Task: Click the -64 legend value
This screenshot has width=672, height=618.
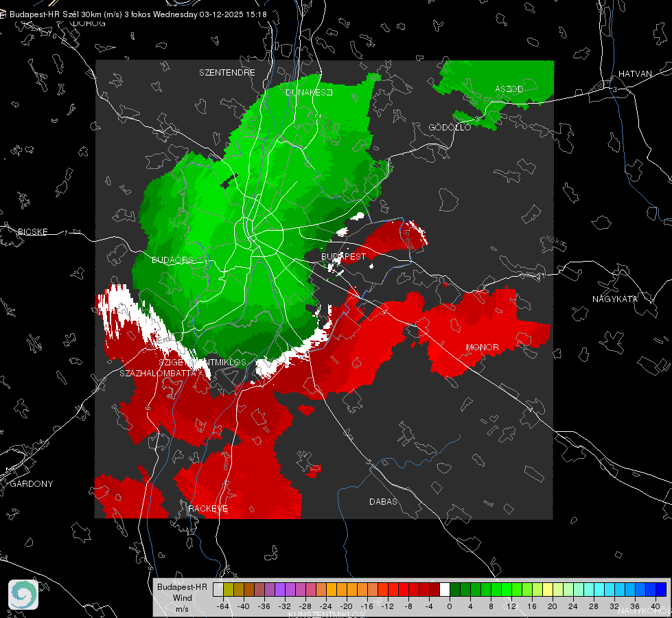Action: (222, 606)
